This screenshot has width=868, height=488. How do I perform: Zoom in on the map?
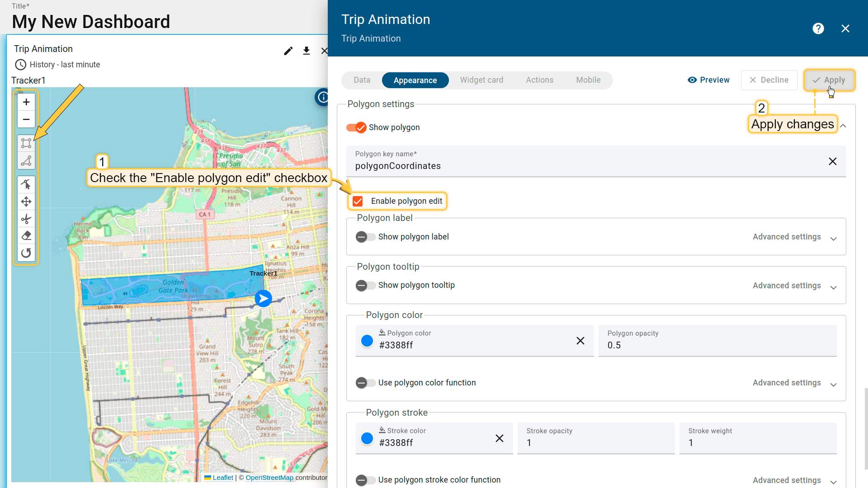(x=26, y=102)
